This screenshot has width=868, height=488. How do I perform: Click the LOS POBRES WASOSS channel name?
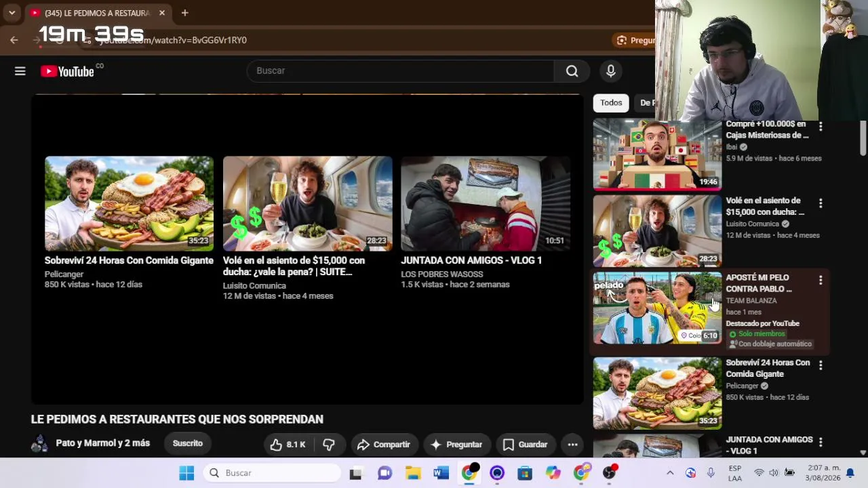(x=442, y=274)
